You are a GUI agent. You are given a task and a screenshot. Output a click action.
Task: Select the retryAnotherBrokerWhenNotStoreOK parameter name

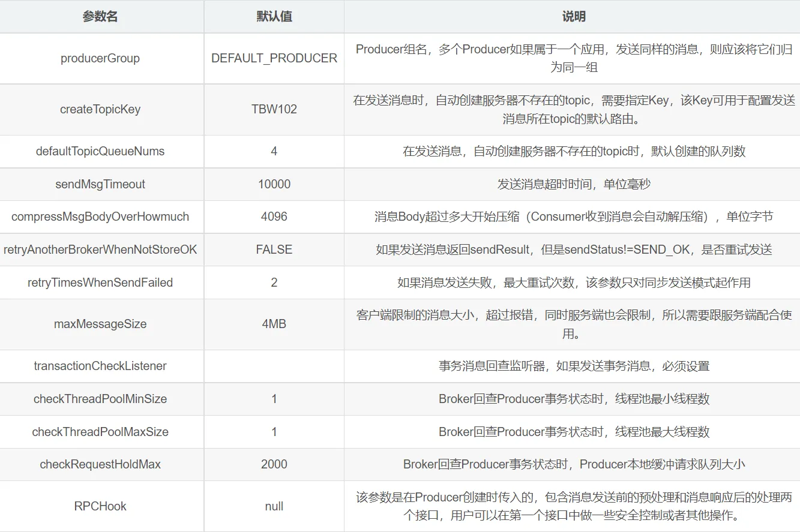pos(100,250)
